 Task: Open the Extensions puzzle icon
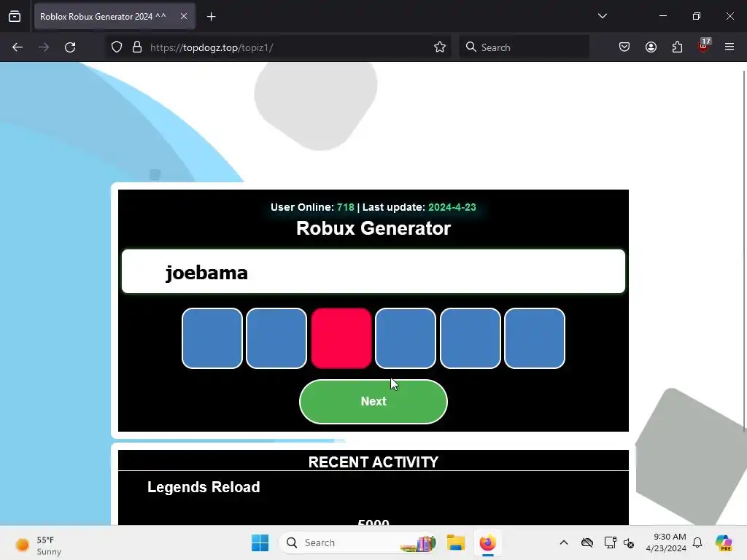click(x=678, y=47)
